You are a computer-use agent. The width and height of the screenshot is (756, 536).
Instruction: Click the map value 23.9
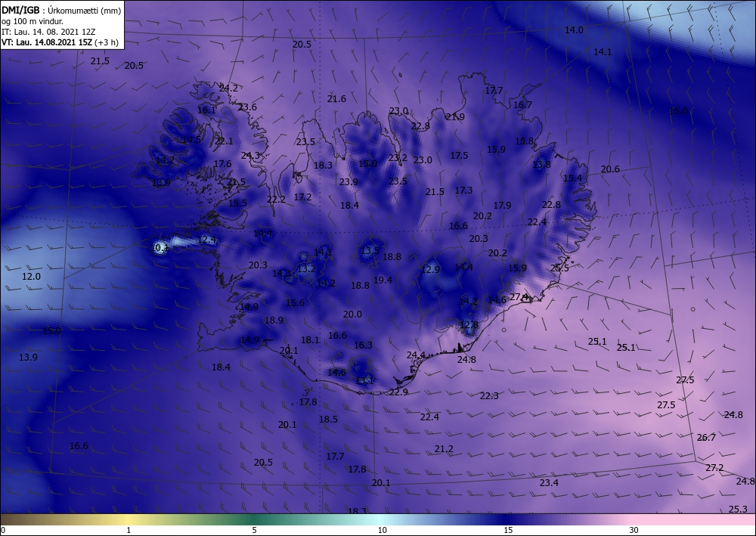(349, 181)
